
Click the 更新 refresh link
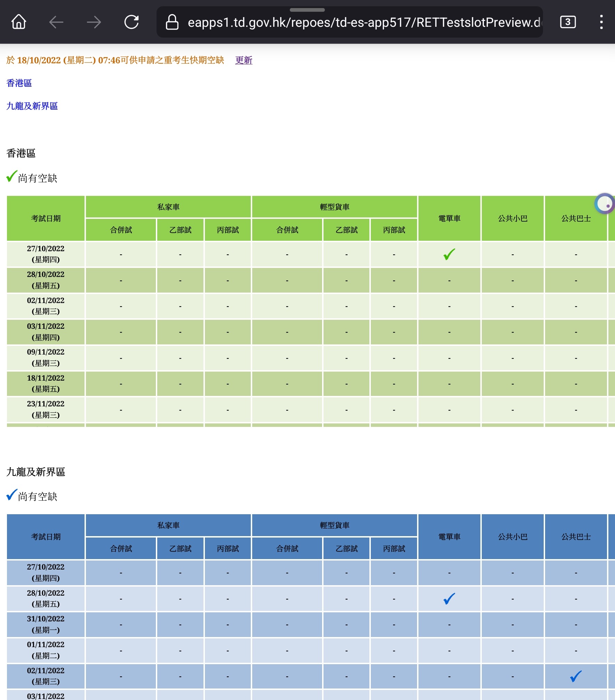pyautogui.click(x=244, y=60)
